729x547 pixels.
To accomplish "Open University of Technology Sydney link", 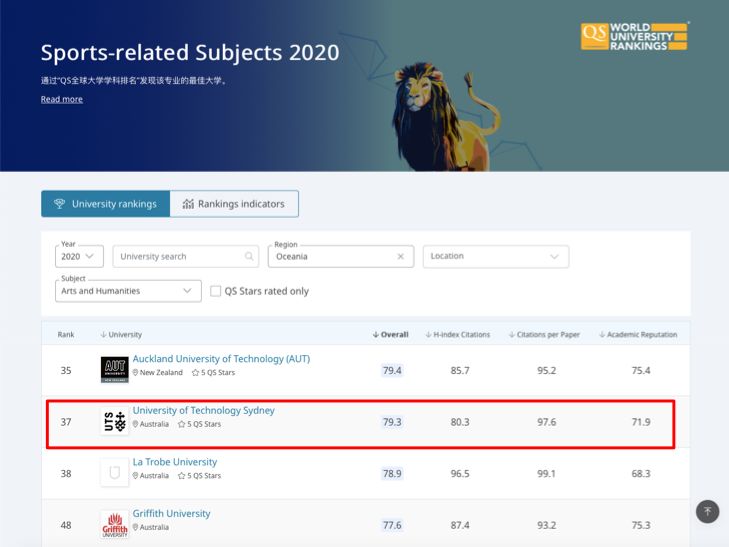I will pyautogui.click(x=204, y=410).
